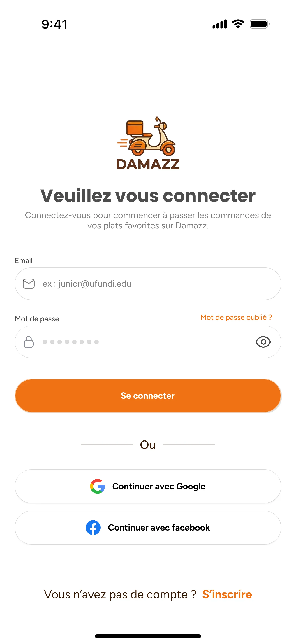Tap the home indicator bar
The height and width of the screenshot is (644, 296).
[148, 636]
